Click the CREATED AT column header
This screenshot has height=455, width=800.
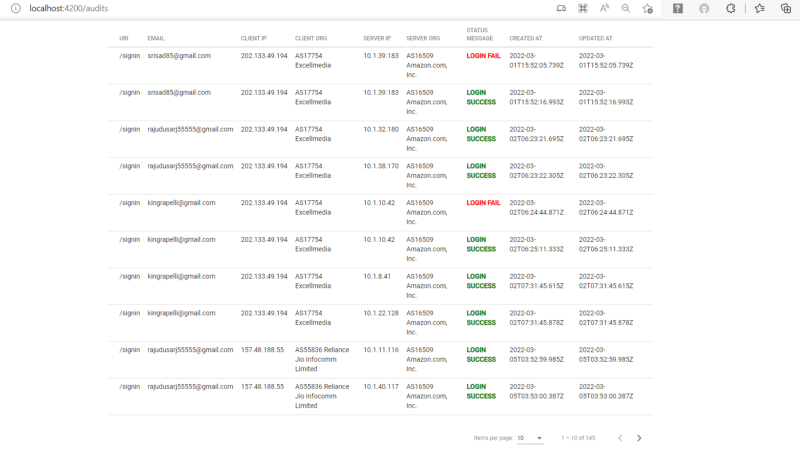[x=526, y=38]
